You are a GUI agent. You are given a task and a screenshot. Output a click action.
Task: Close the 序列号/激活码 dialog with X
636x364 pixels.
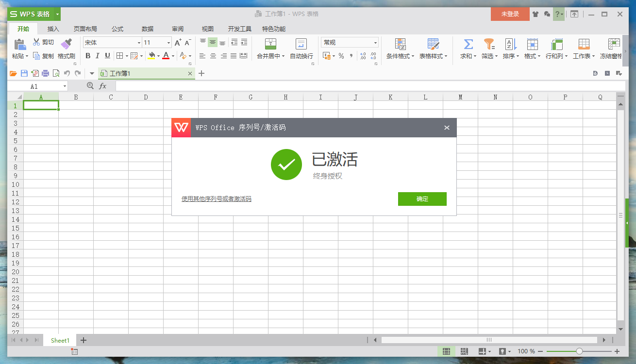(x=447, y=128)
